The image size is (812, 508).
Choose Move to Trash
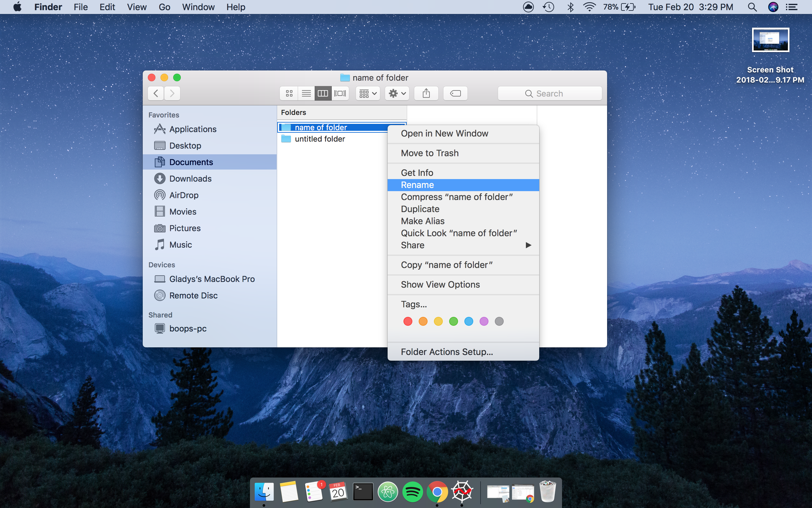[x=463, y=153]
